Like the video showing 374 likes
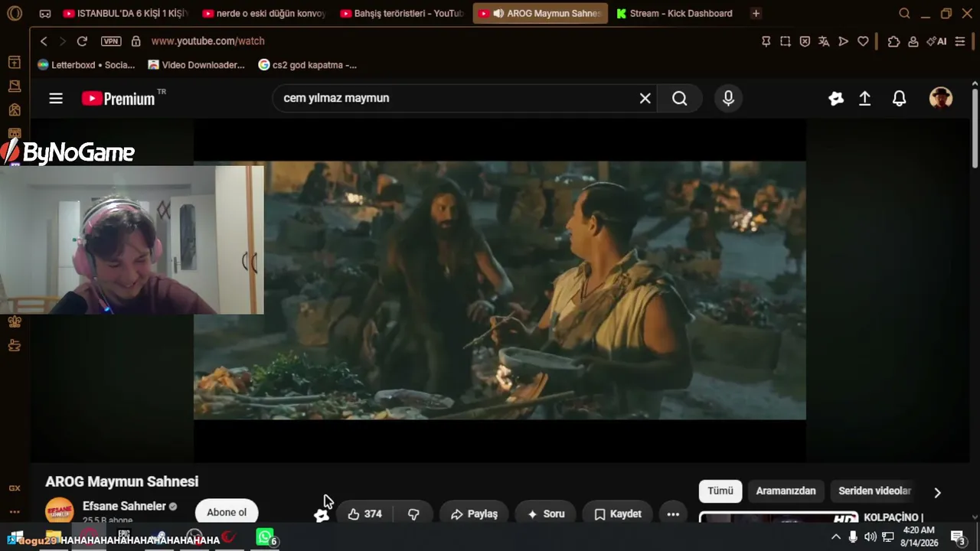 point(365,514)
